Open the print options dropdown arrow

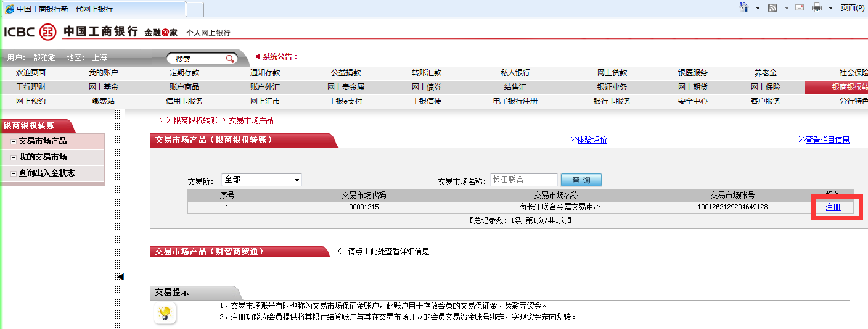point(830,8)
